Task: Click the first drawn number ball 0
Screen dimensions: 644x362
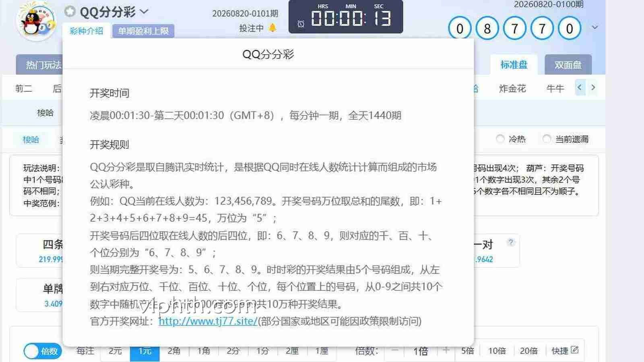Action: [x=460, y=28]
